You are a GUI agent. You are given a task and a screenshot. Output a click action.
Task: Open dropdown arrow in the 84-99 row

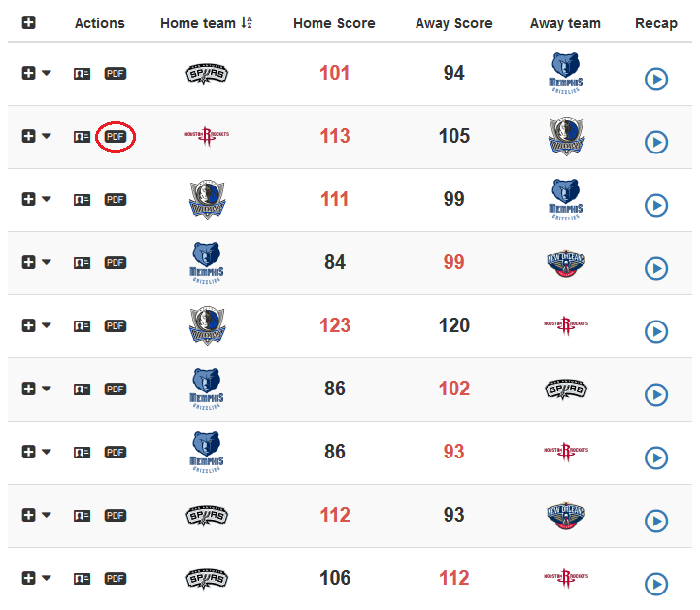[x=47, y=262]
